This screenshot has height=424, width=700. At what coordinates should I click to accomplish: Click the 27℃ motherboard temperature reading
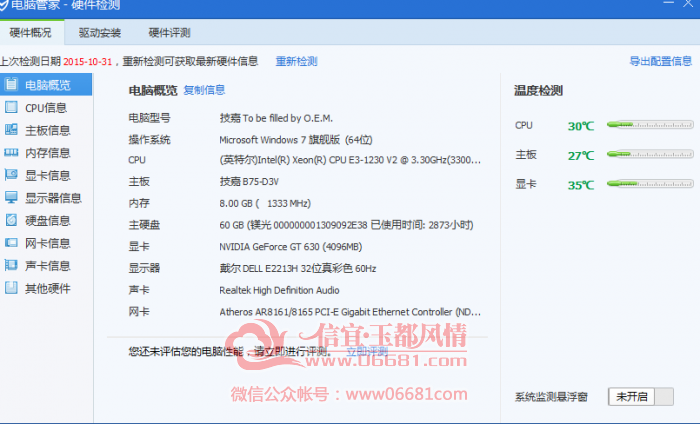(581, 156)
